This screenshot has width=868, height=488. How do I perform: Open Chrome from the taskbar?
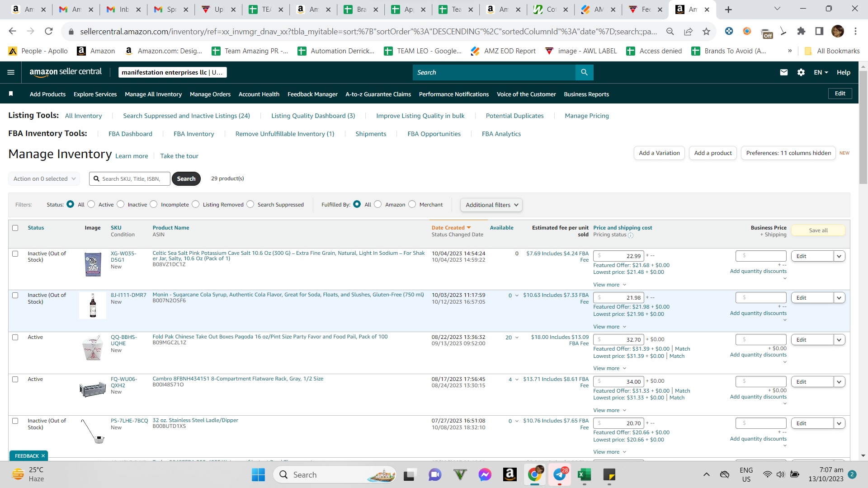point(535,474)
